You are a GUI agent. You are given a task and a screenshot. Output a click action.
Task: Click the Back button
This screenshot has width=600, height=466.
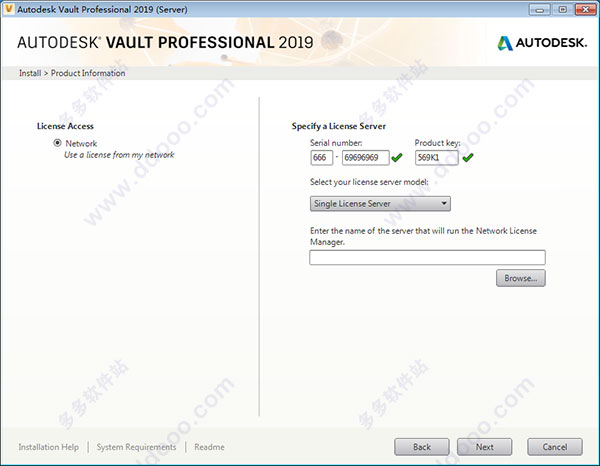(422, 447)
